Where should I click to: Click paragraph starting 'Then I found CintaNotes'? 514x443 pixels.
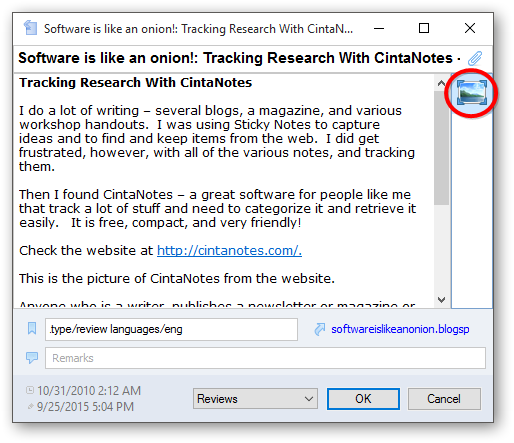pos(217,208)
